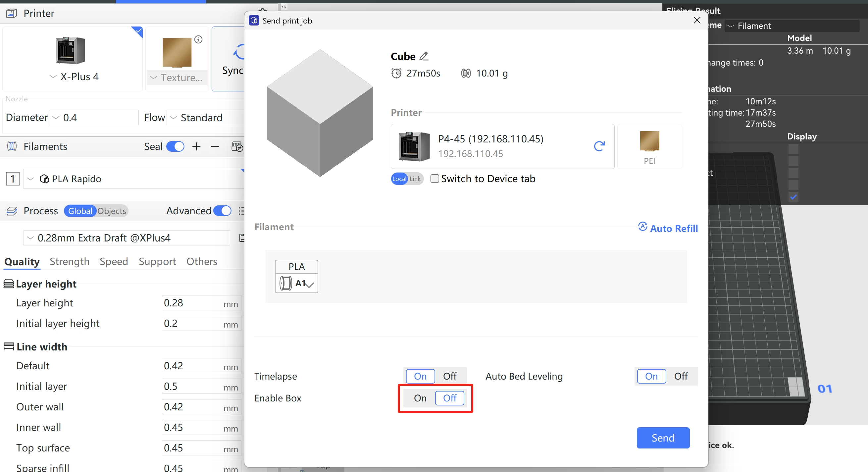Open the Support settings tab
Screen dimensions: 868x472
157,261
